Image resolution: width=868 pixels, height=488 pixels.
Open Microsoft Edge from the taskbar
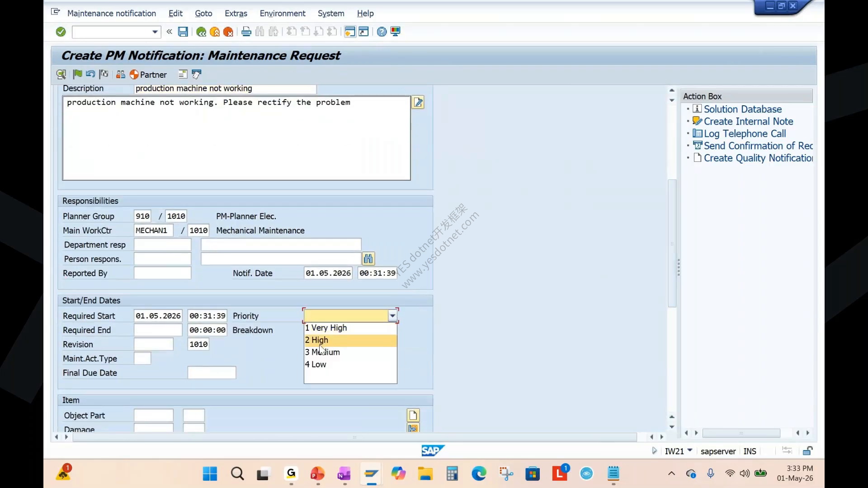coord(479,474)
